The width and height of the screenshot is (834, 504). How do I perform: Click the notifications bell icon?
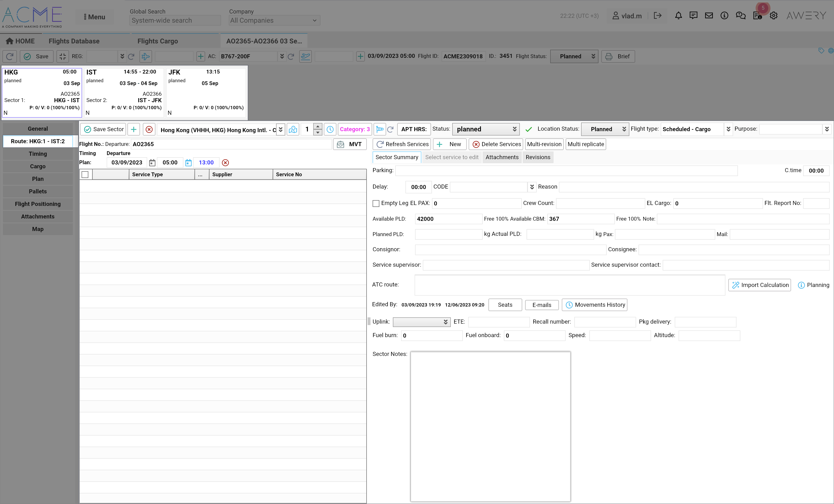click(678, 16)
